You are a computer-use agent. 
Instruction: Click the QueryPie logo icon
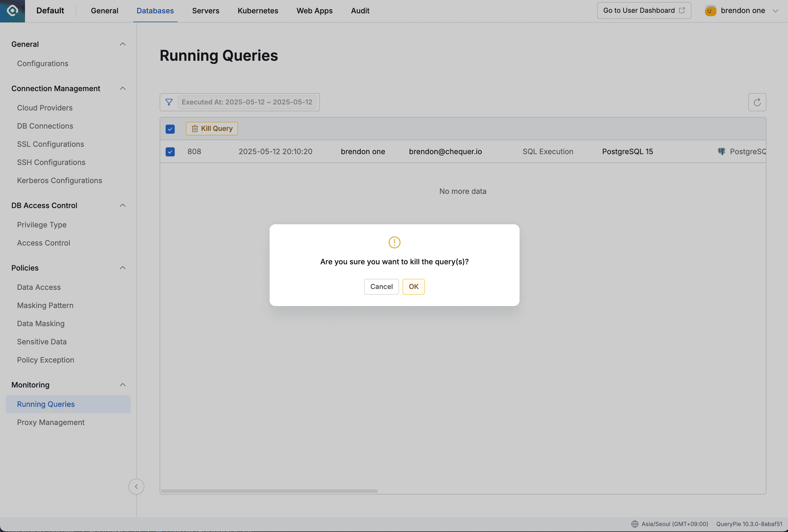point(12,11)
